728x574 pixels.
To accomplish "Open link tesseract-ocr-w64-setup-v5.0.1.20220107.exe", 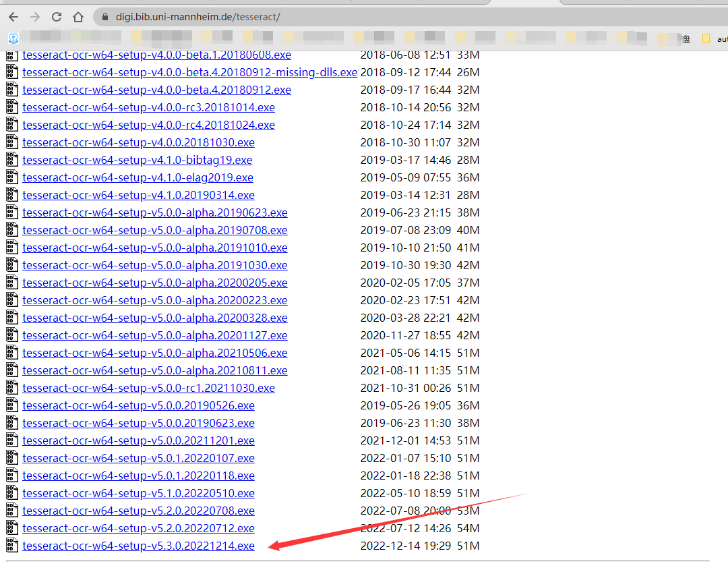I will [x=138, y=458].
